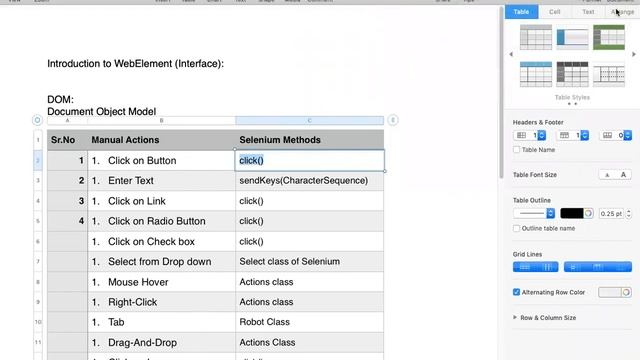Select row 2 number tab

(x=38, y=160)
